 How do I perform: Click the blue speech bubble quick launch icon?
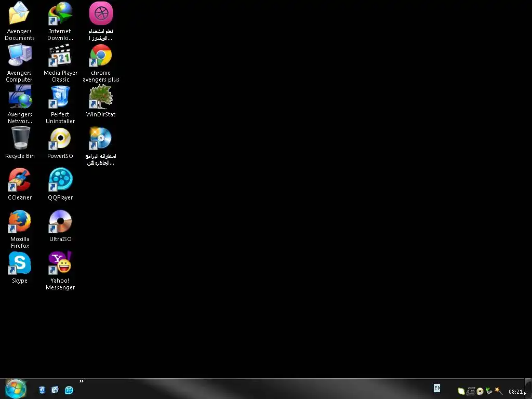click(x=69, y=390)
